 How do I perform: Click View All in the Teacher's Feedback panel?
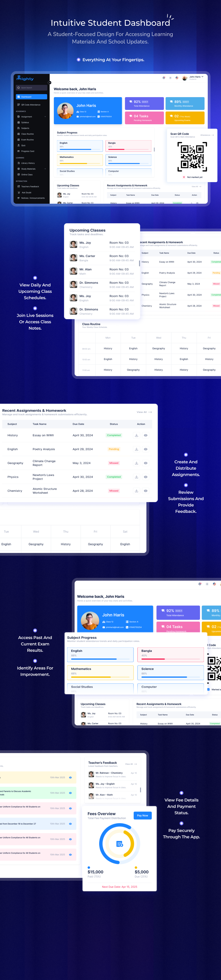click(131, 764)
